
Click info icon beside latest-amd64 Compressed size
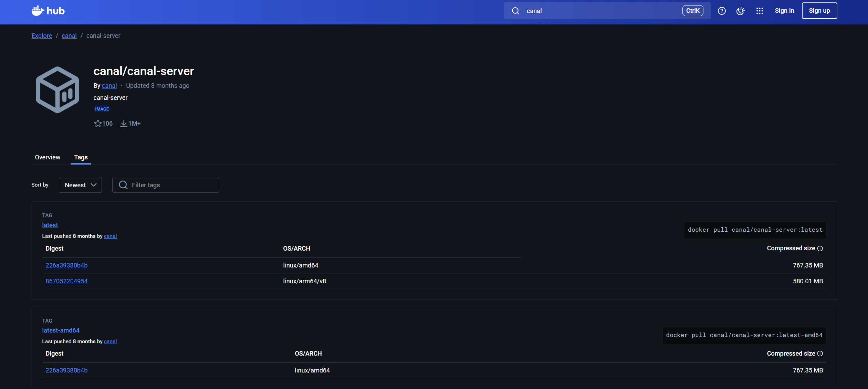point(820,354)
